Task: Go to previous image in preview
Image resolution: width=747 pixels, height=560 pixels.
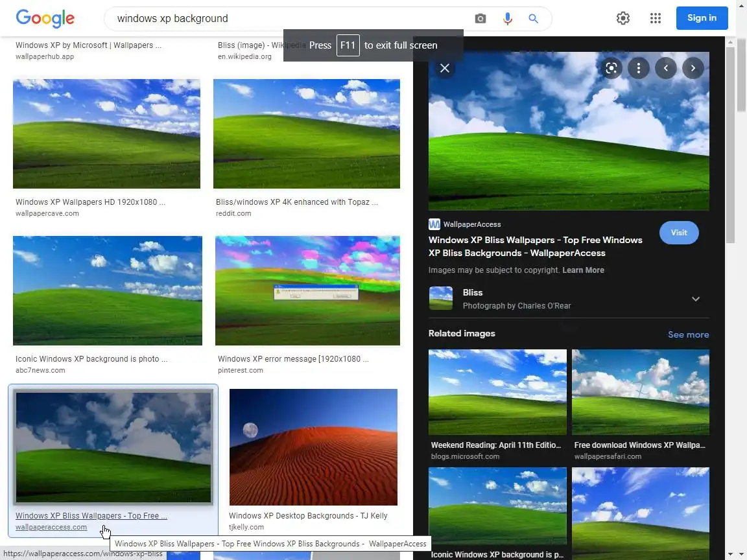Action: [x=665, y=68]
